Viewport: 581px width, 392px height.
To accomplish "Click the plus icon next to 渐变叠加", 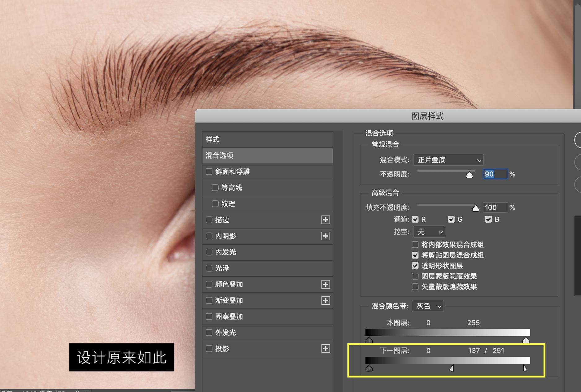I will 326,300.
